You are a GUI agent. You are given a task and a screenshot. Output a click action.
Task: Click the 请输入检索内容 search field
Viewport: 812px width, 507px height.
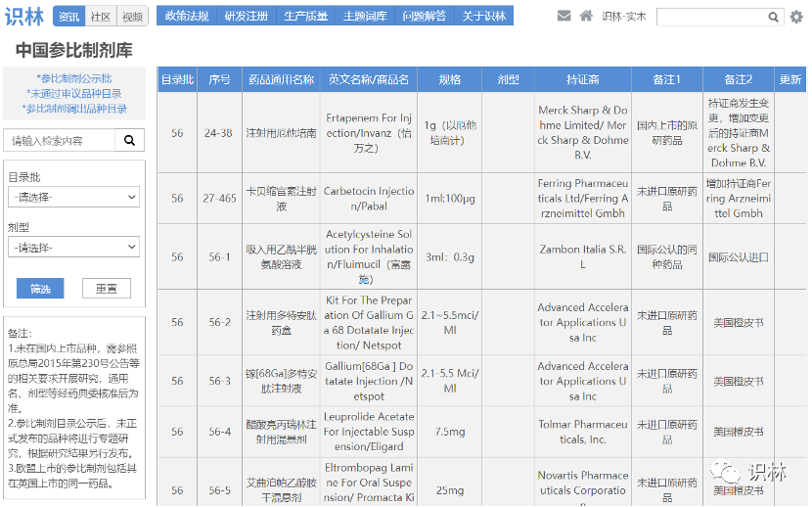60,141
